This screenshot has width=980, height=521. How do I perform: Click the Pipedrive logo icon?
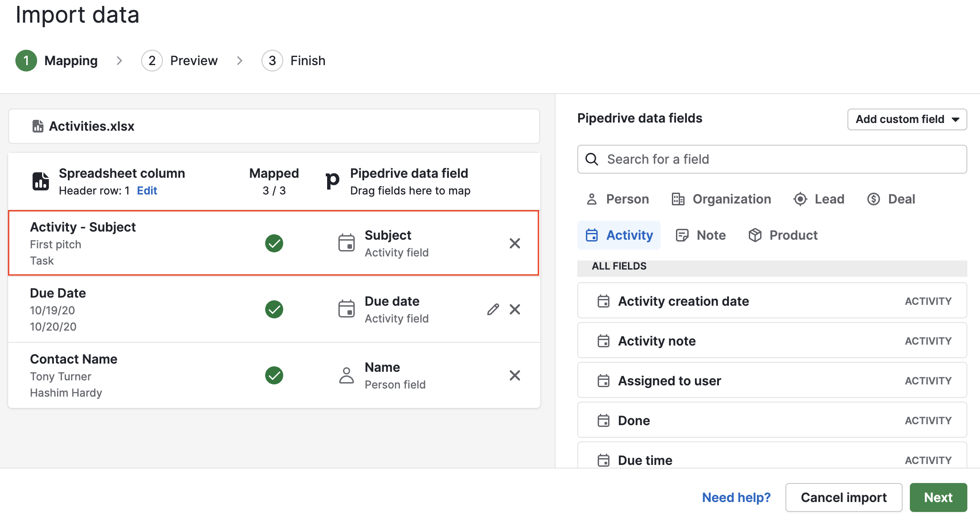pyautogui.click(x=333, y=181)
